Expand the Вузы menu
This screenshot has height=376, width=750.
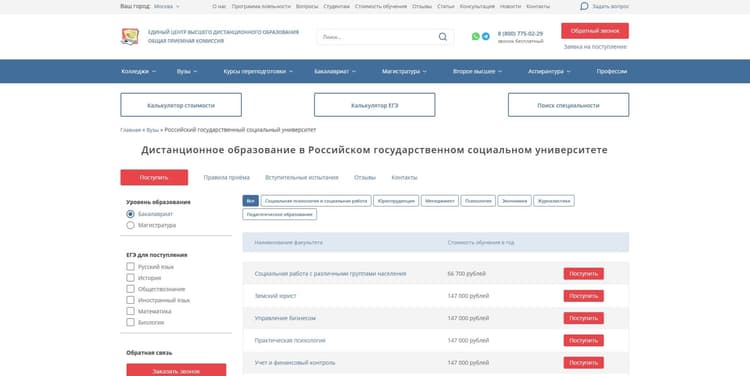click(x=187, y=71)
